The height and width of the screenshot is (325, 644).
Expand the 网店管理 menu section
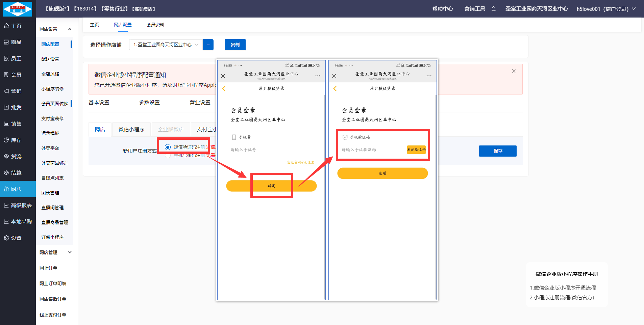(x=70, y=252)
